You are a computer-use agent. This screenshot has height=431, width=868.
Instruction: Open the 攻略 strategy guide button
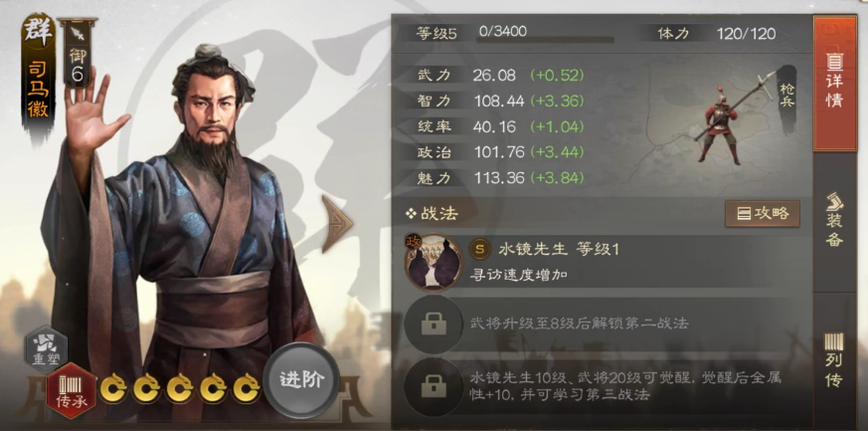(x=763, y=213)
